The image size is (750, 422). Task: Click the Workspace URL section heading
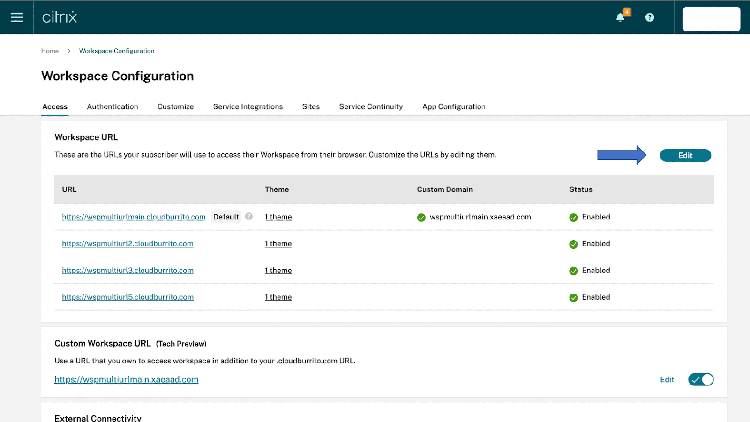pyautogui.click(x=86, y=137)
